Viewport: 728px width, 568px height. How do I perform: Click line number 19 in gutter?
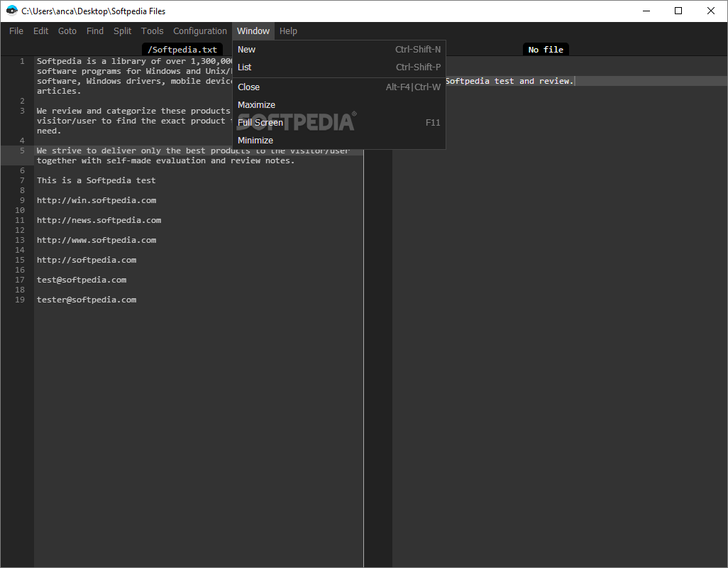(19, 300)
